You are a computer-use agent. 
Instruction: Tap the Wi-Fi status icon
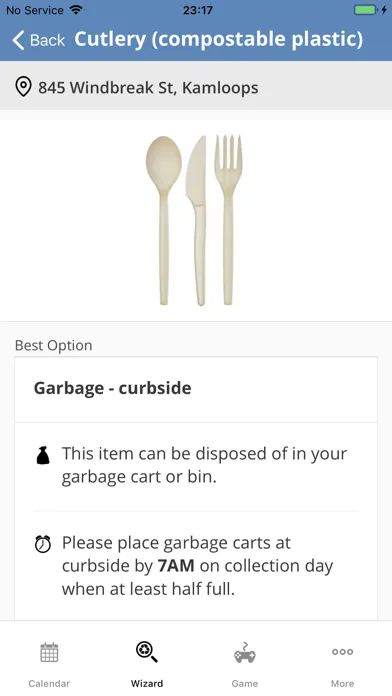click(x=76, y=10)
